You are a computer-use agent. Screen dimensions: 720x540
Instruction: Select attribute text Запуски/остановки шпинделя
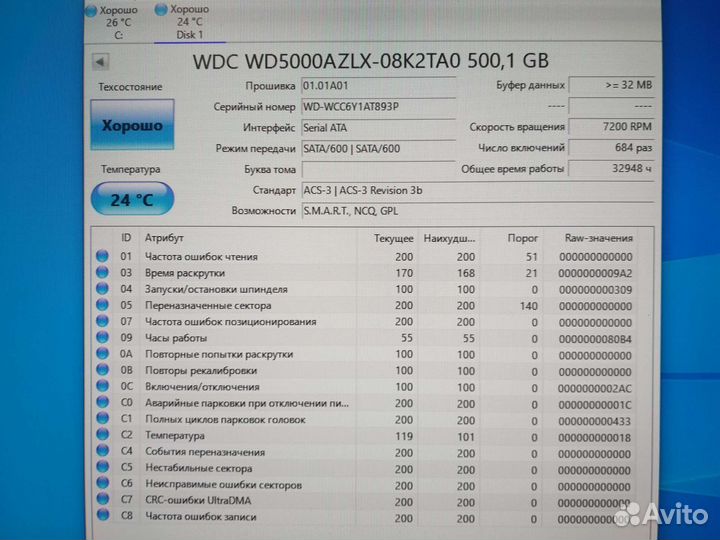(x=216, y=289)
